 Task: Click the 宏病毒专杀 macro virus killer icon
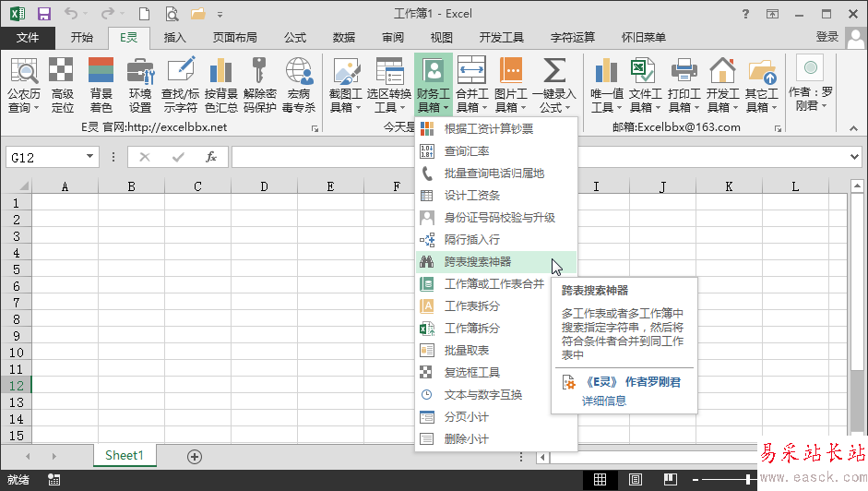[x=298, y=85]
